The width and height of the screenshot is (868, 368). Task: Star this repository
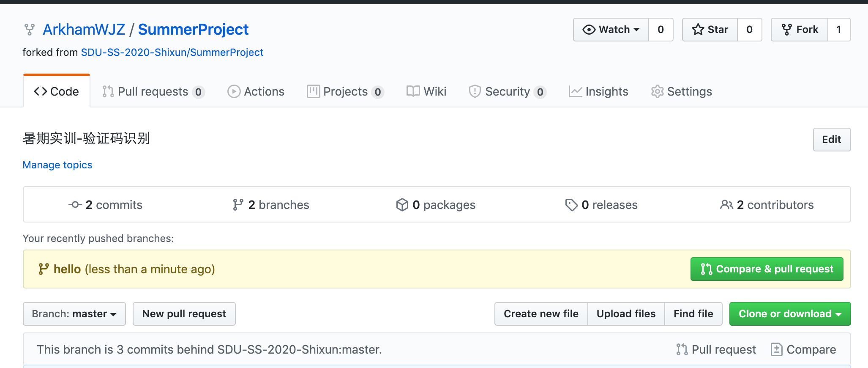[x=710, y=30]
